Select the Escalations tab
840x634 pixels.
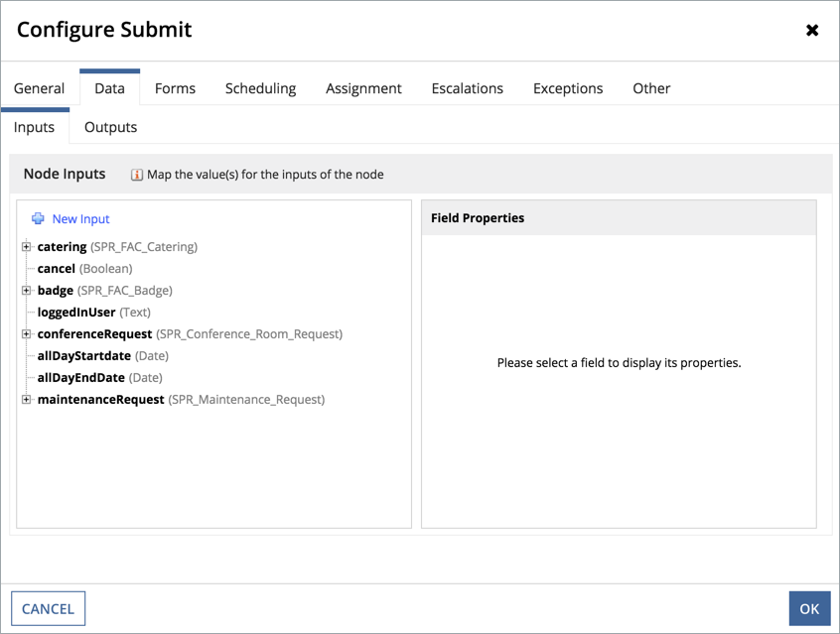point(467,88)
